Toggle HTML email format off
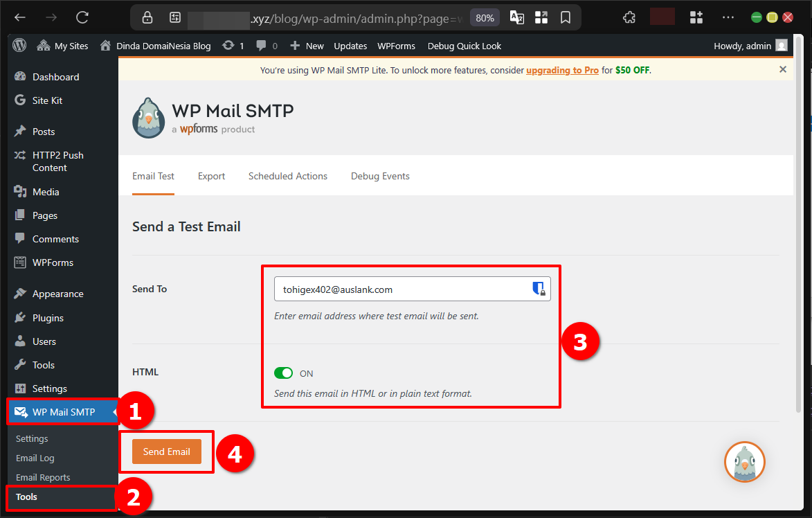 [284, 373]
